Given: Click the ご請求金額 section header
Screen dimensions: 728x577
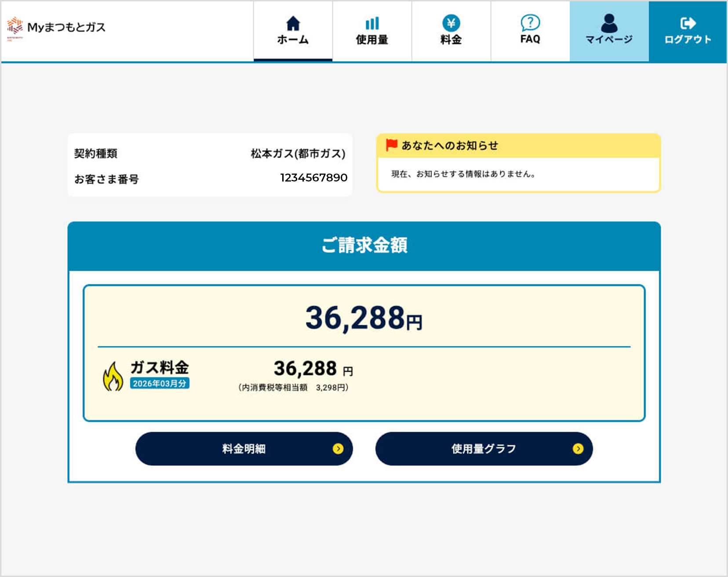Looking at the screenshot, I should pos(364,245).
